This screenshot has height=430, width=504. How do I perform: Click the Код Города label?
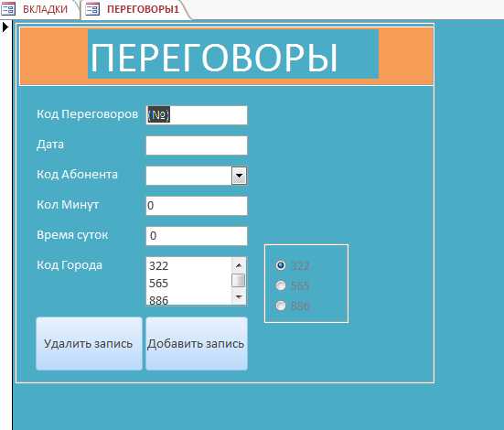(70, 265)
